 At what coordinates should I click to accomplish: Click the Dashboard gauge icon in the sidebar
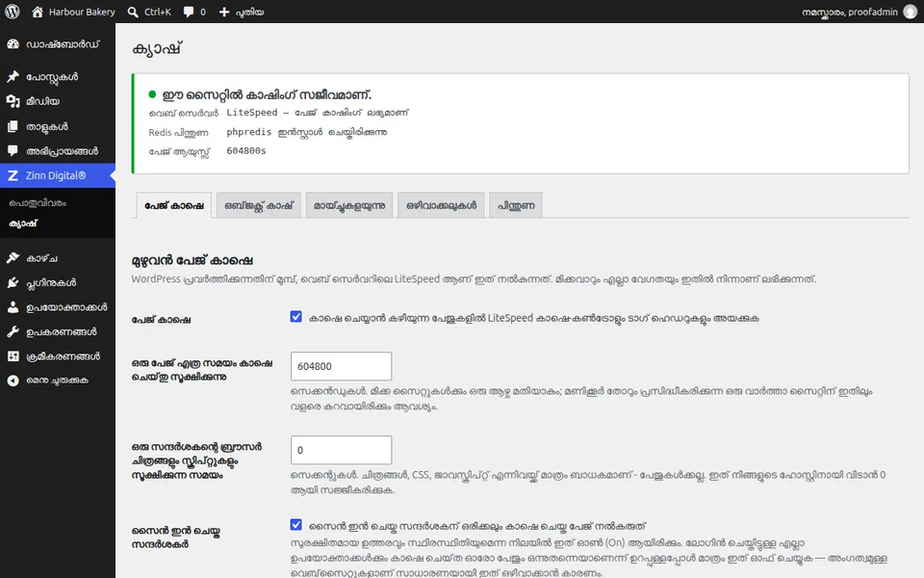13,44
